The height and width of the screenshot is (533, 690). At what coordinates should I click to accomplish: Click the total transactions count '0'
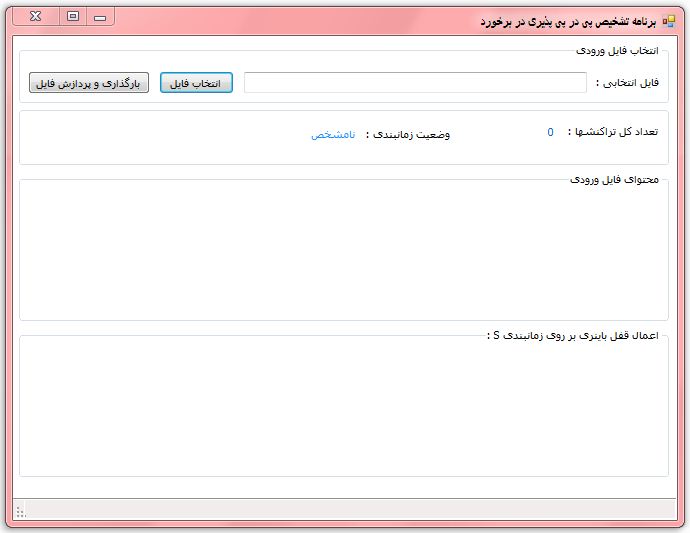pyautogui.click(x=551, y=132)
